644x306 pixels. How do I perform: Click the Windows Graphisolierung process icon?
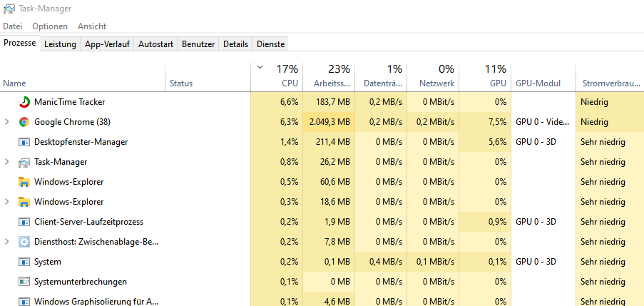coord(24,302)
